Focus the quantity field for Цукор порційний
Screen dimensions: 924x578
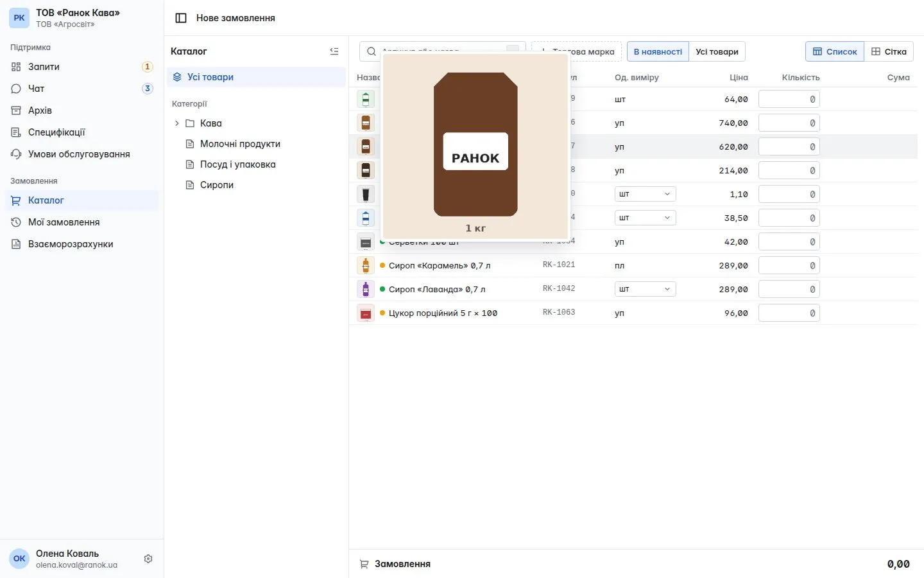click(789, 313)
